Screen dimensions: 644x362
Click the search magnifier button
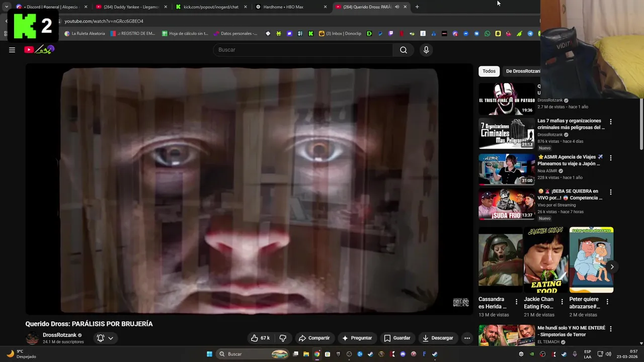click(404, 50)
